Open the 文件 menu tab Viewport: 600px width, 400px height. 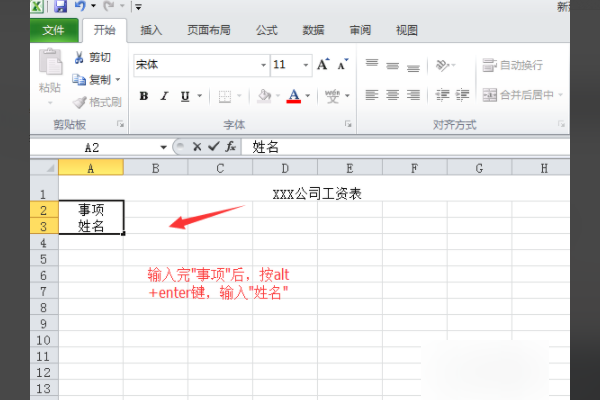pos(54,30)
